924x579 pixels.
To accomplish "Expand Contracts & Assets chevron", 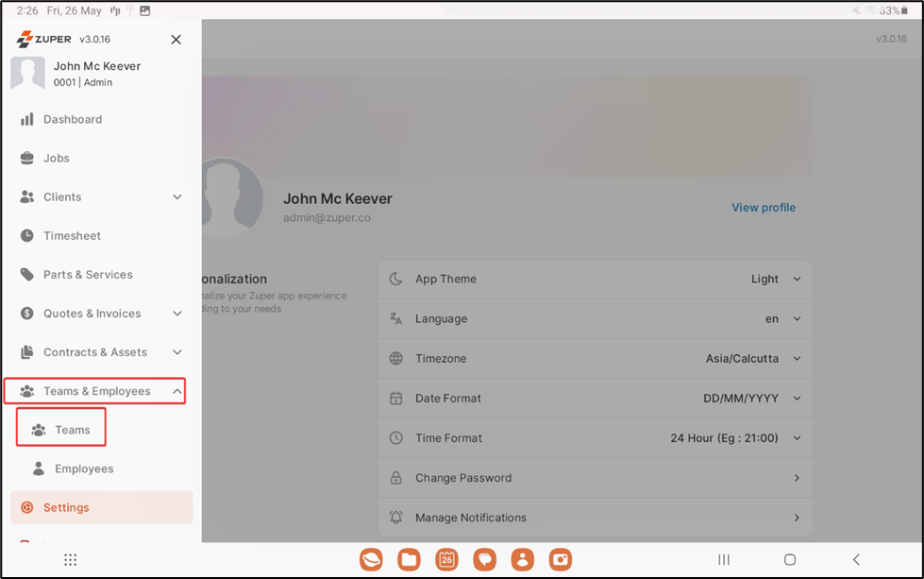I will [177, 352].
